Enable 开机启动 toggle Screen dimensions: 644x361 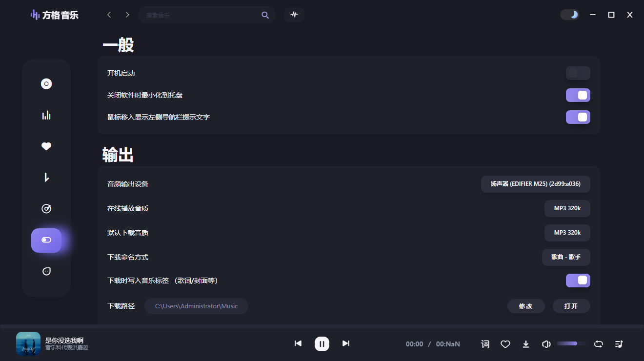(x=578, y=73)
